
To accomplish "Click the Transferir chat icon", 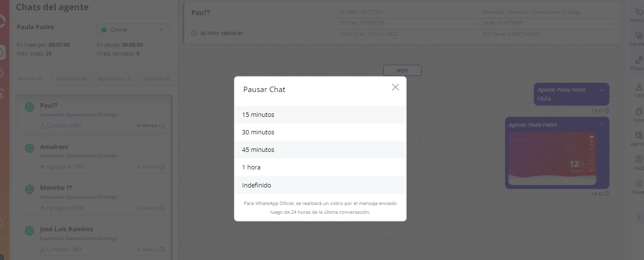I will coord(639,36).
